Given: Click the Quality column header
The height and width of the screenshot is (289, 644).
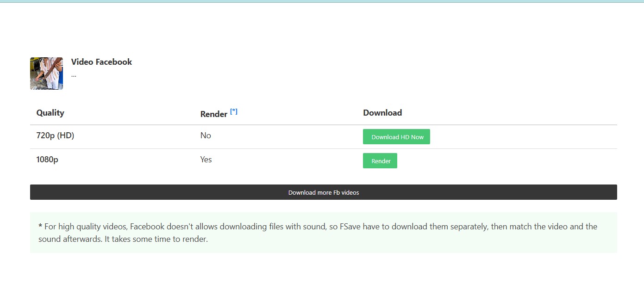Looking at the screenshot, I should point(50,113).
